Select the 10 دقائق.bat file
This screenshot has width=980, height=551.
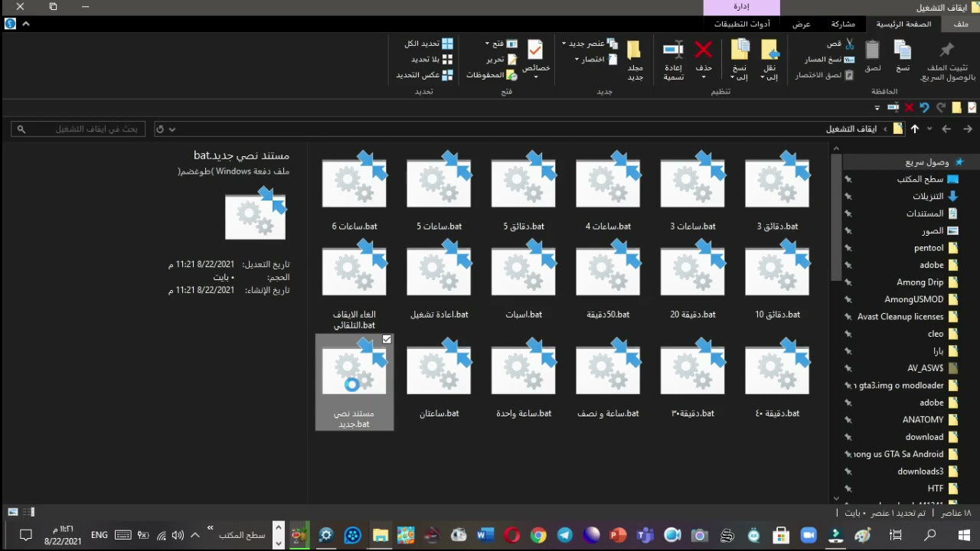click(777, 280)
